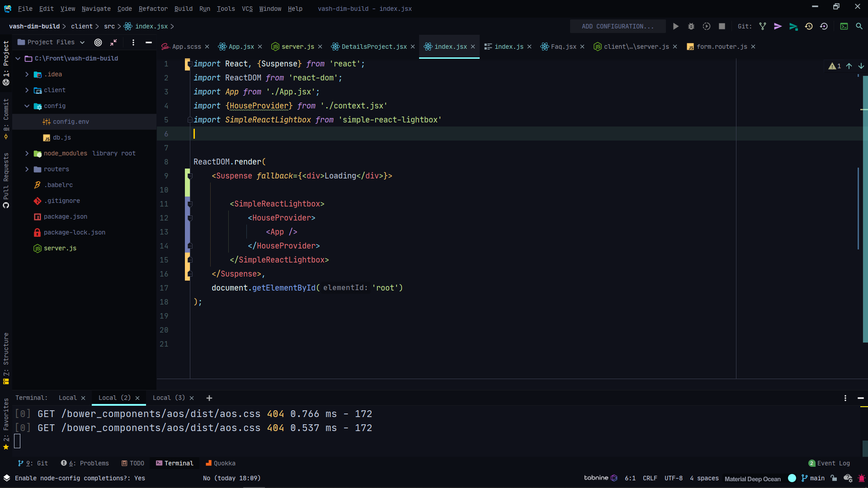868x488 pixels.
Task: Open the Project Files view dropdown
Action: pos(82,42)
